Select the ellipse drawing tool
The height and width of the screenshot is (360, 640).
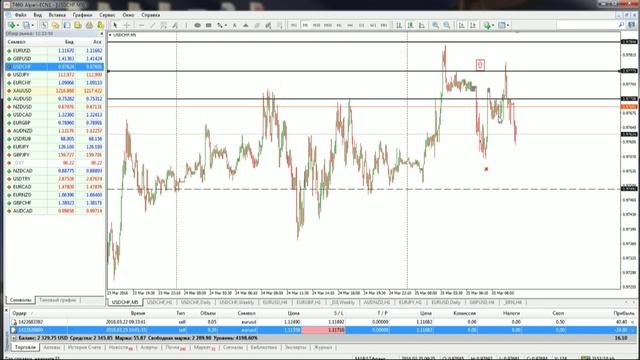[197, 25]
